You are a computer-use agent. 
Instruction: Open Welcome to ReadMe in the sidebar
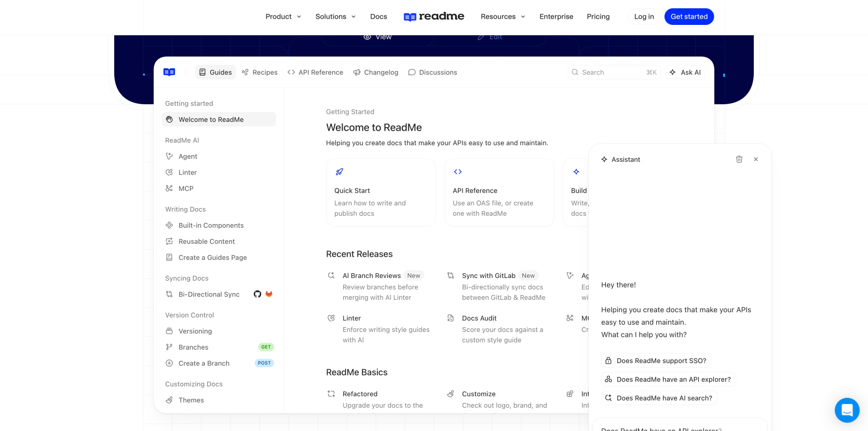(x=219, y=119)
